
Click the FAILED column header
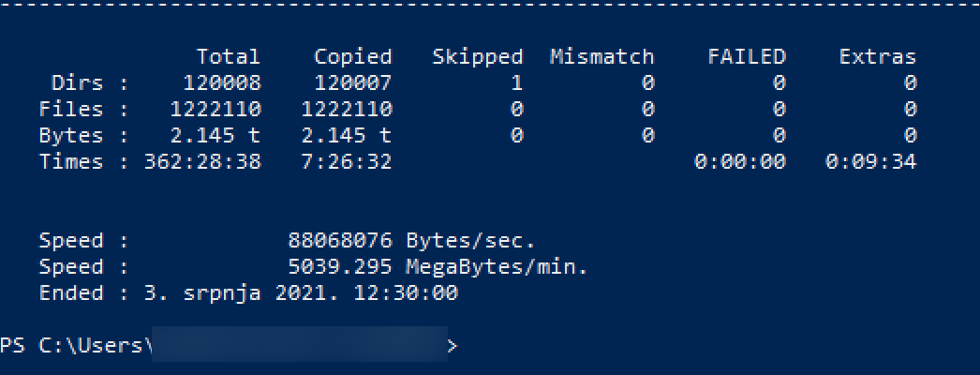(x=747, y=57)
